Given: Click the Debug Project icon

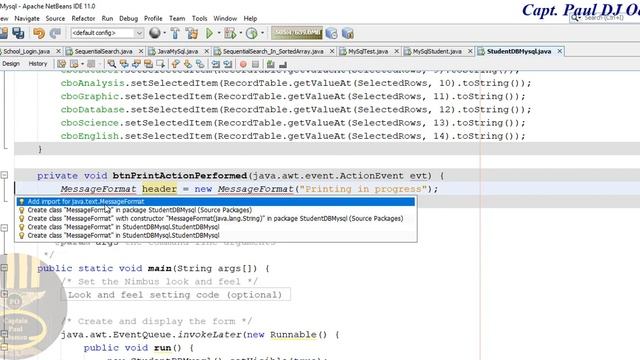Looking at the screenshot, I should (230, 33).
